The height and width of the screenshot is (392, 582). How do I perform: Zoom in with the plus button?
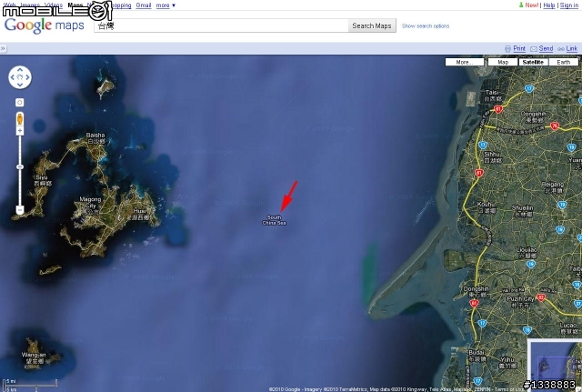[x=20, y=131]
